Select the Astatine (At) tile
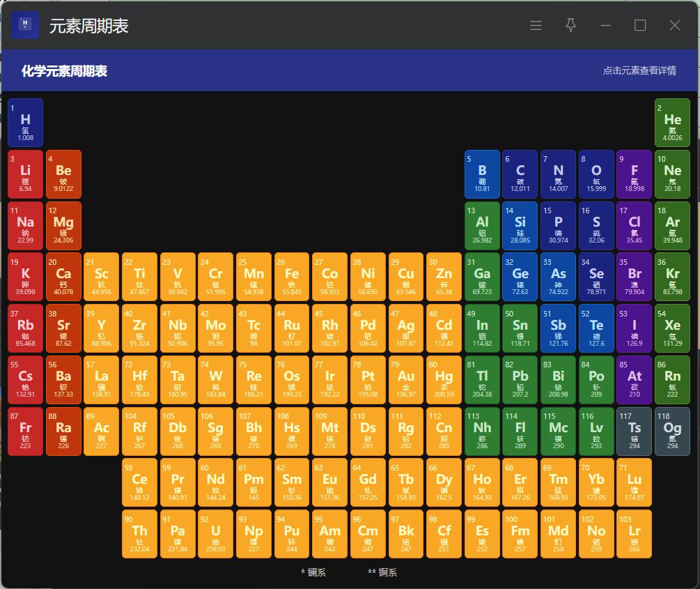Image resolution: width=700 pixels, height=589 pixels. coord(635,380)
